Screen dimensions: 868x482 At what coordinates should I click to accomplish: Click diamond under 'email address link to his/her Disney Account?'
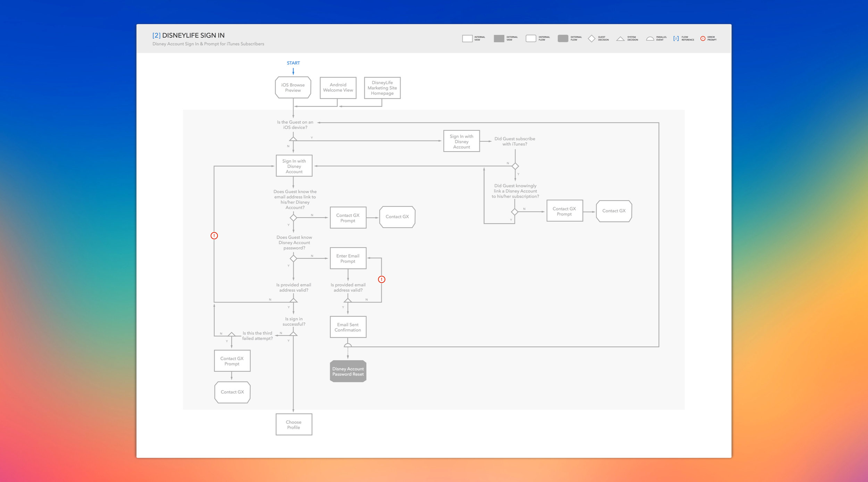tap(293, 218)
